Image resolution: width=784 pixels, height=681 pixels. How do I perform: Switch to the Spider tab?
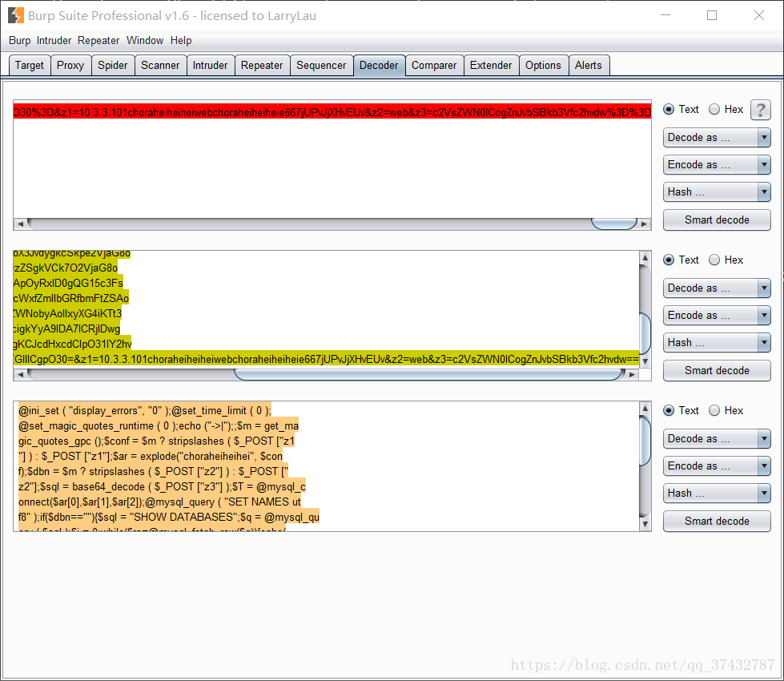pos(112,66)
